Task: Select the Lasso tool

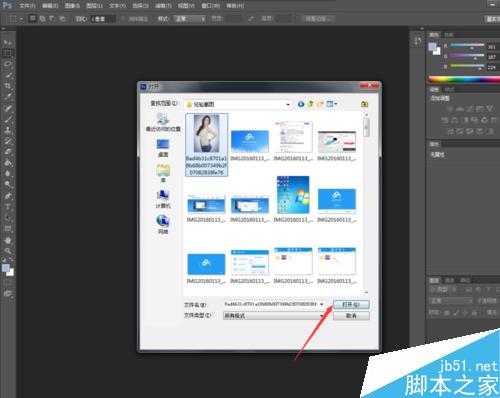Action: click(x=8, y=64)
